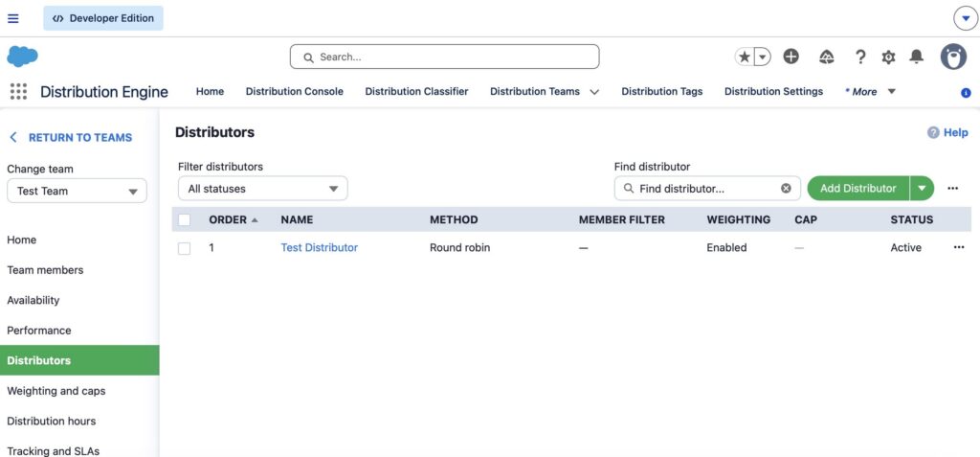Expand the Distribution Teams chevron menu
980x457 pixels.
click(594, 92)
